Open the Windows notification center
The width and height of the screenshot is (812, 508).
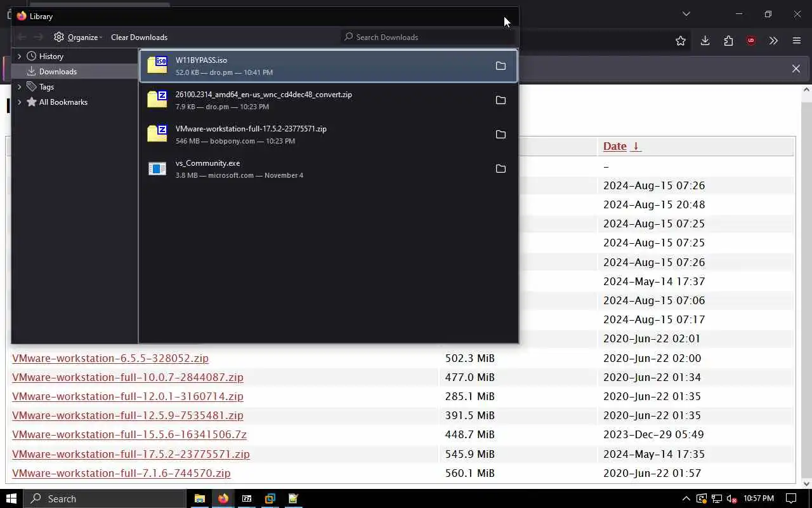pyautogui.click(x=791, y=498)
